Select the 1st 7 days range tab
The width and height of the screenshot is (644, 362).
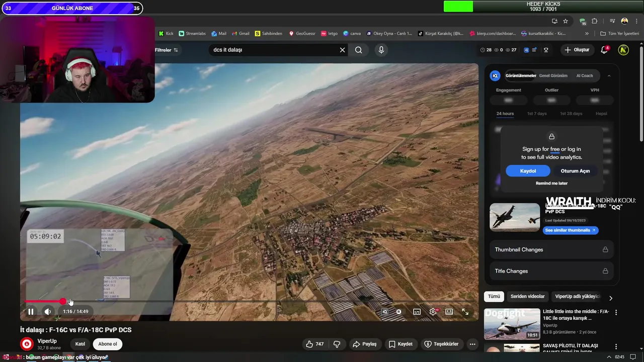tap(537, 114)
